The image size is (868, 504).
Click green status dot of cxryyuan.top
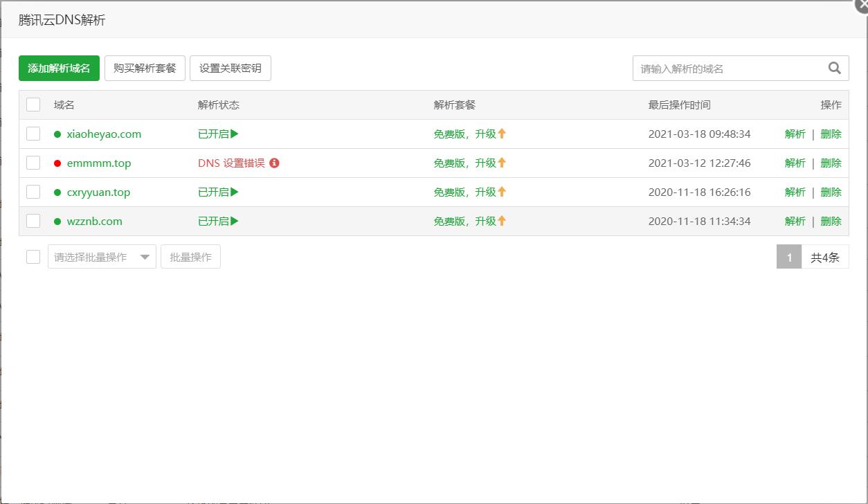57,192
